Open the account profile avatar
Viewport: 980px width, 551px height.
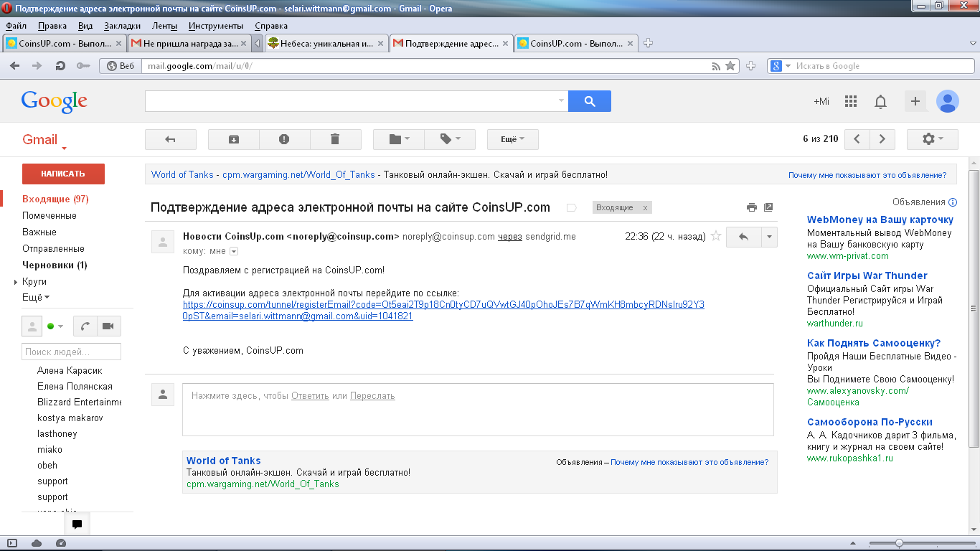click(x=948, y=102)
